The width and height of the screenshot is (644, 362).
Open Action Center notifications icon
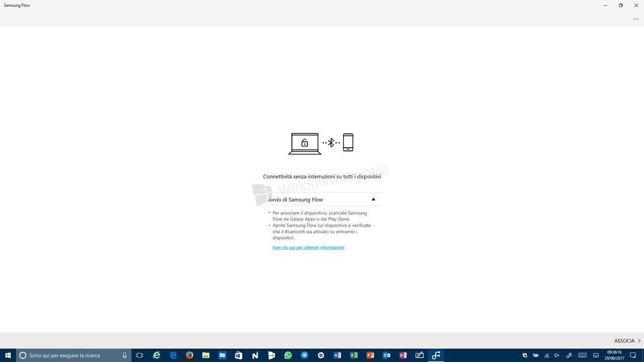[x=633, y=355]
